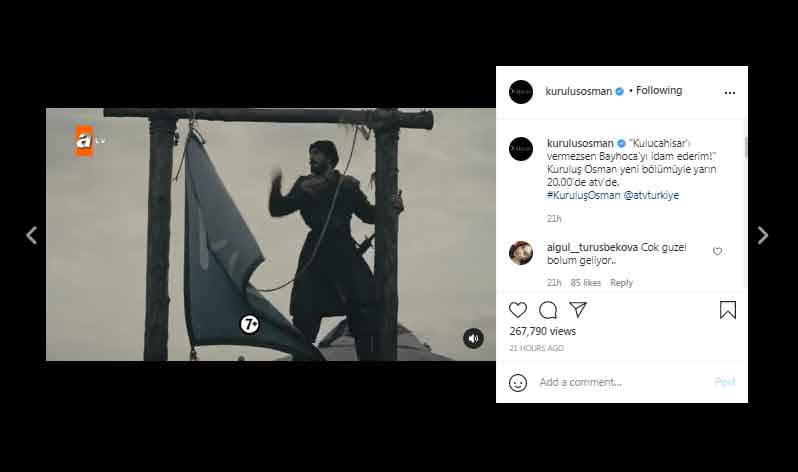This screenshot has width=798, height=472.
Task: Save the post with the bookmark icon
Action: 728,310
